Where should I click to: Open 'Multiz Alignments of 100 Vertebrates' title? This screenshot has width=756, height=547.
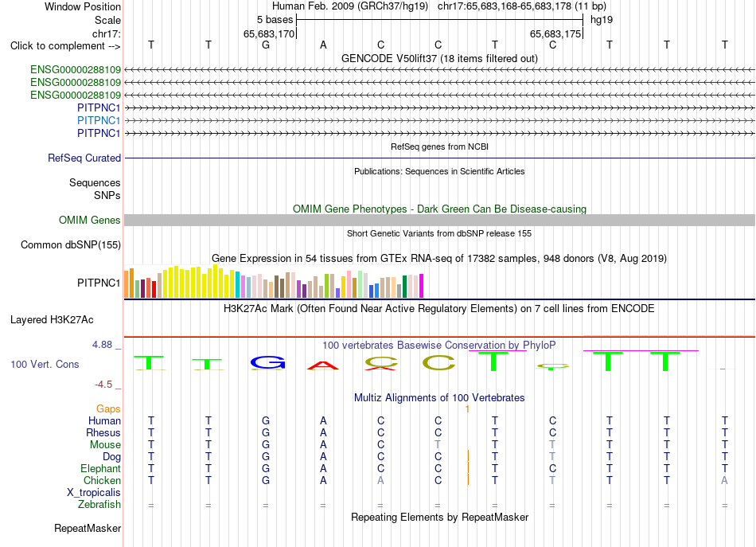(x=439, y=398)
